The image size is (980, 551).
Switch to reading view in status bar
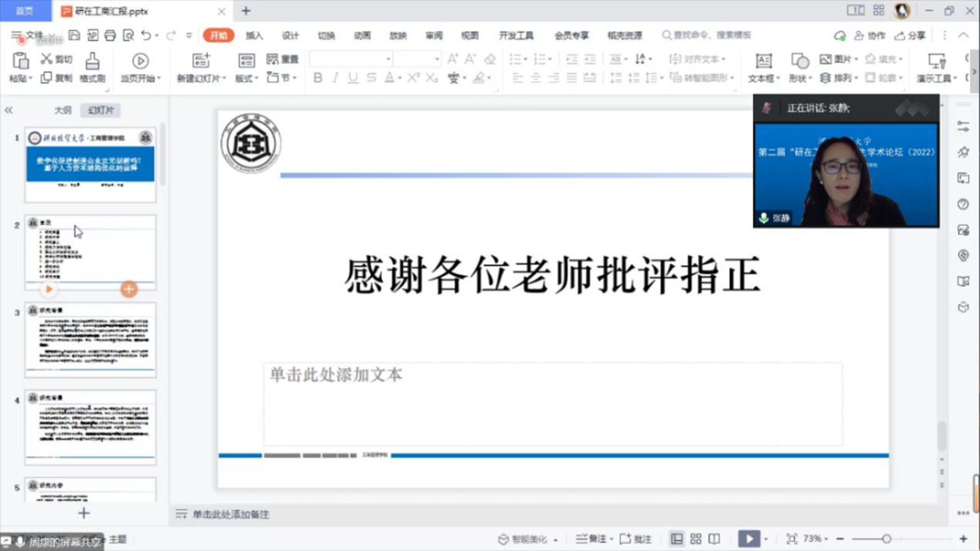[714, 539]
